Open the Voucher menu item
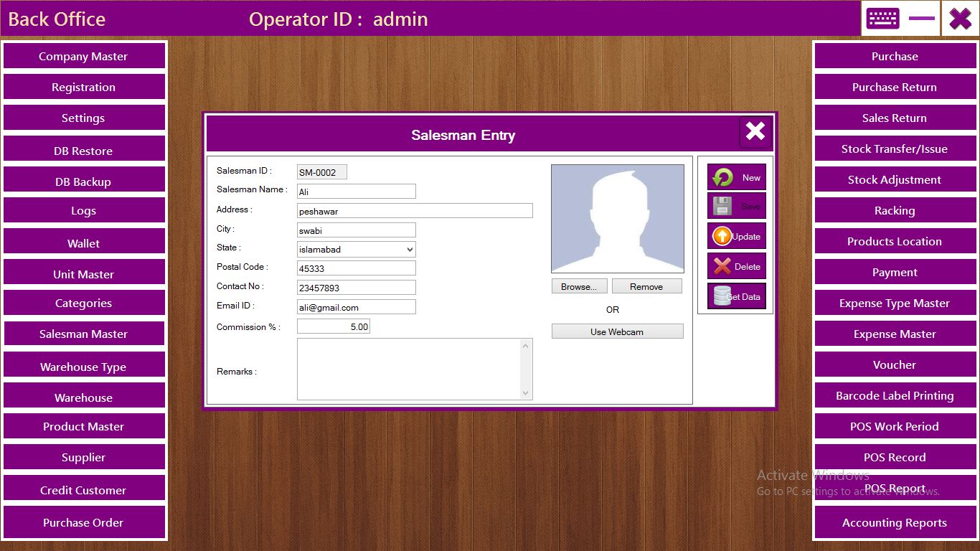The width and height of the screenshot is (980, 551). [895, 364]
